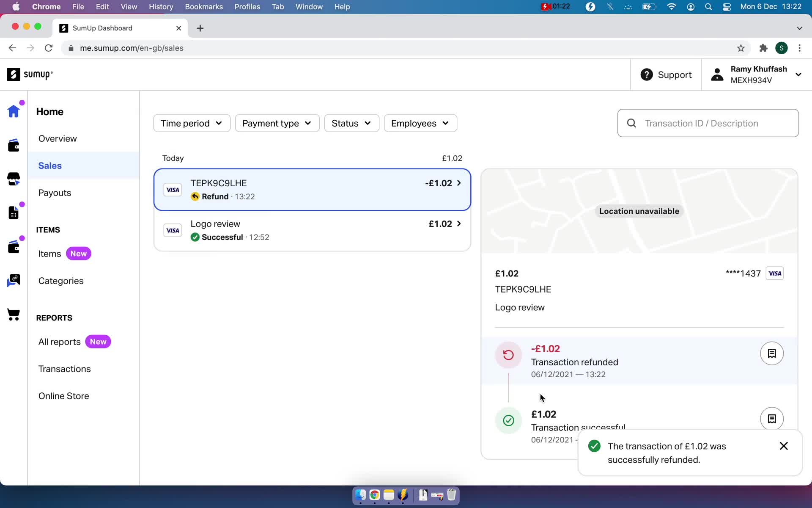Go to Overview in sidebar

point(58,138)
